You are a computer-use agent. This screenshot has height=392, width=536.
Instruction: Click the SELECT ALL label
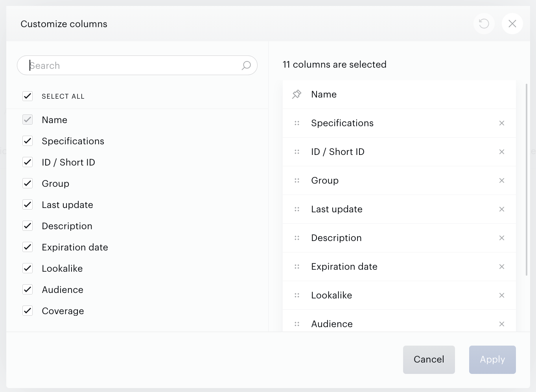click(63, 96)
